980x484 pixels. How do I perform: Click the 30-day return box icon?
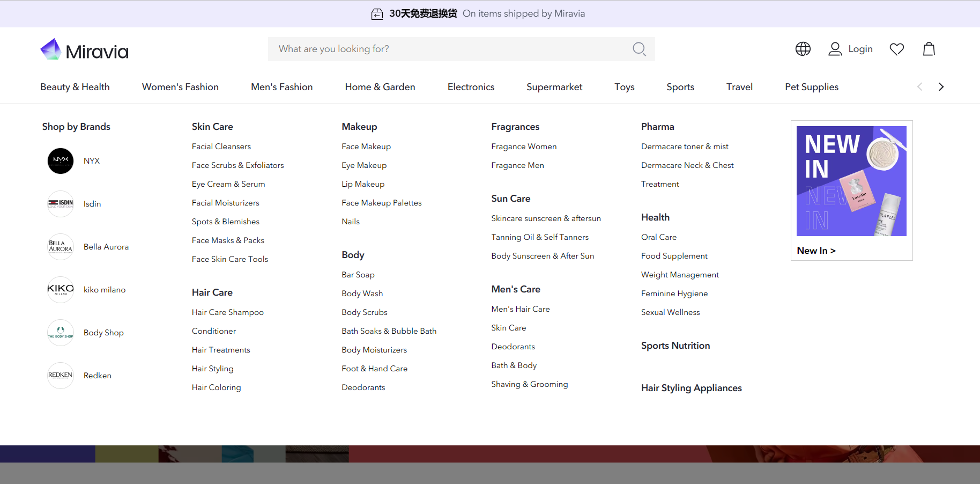coord(377,14)
